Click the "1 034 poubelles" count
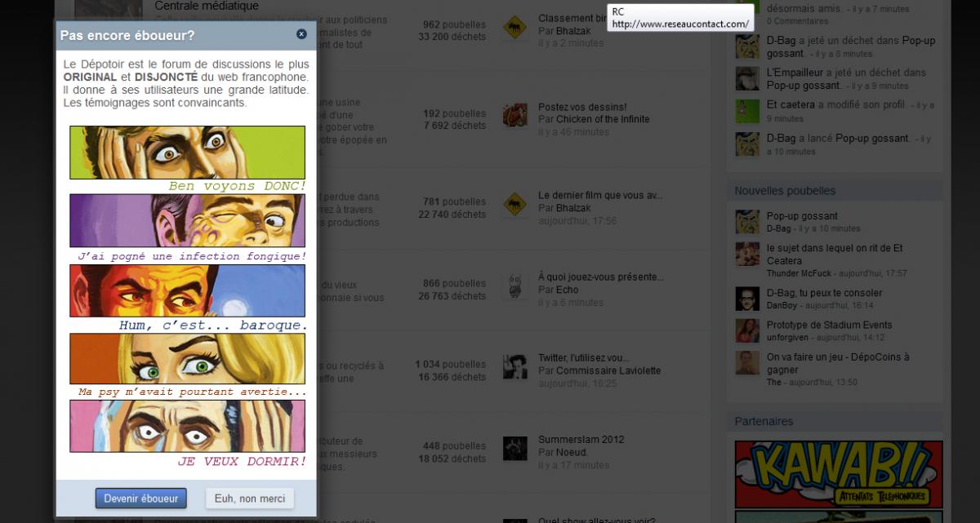Image resolution: width=980 pixels, height=523 pixels. pyautogui.click(x=450, y=364)
